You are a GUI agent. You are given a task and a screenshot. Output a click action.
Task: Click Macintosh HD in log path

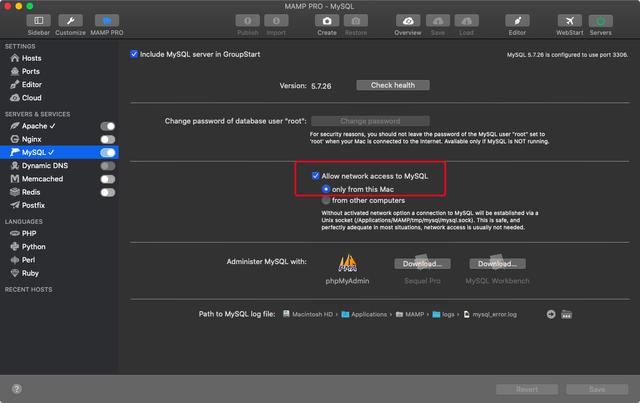pyautogui.click(x=308, y=314)
